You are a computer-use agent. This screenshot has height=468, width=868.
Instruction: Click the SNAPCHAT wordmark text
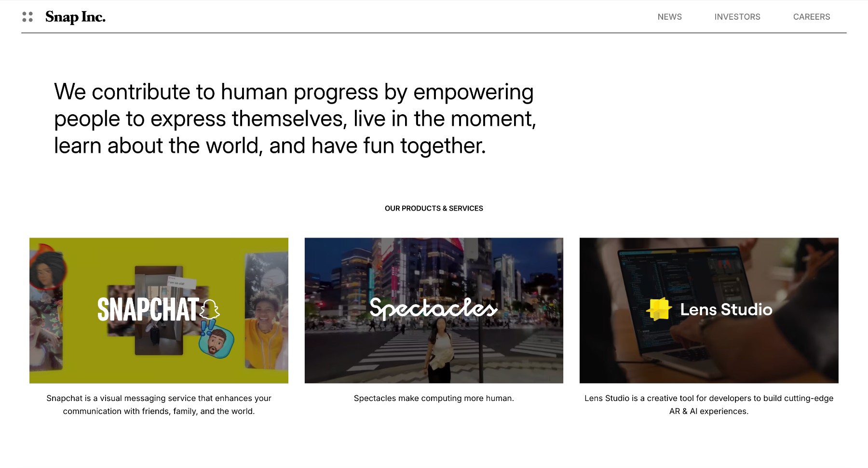pyautogui.click(x=148, y=309)
